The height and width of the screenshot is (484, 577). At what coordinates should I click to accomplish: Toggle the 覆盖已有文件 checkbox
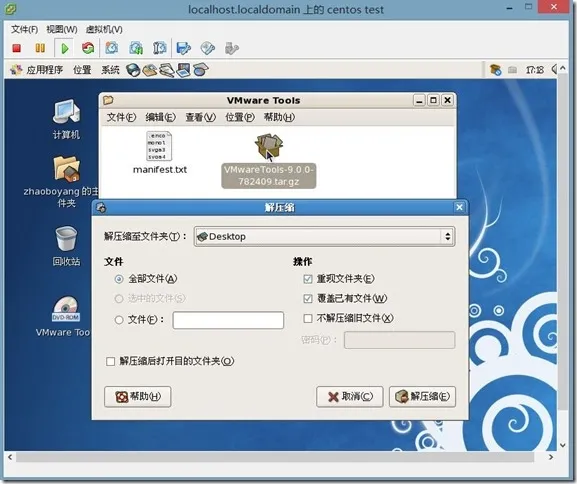[x=308, y=298]
